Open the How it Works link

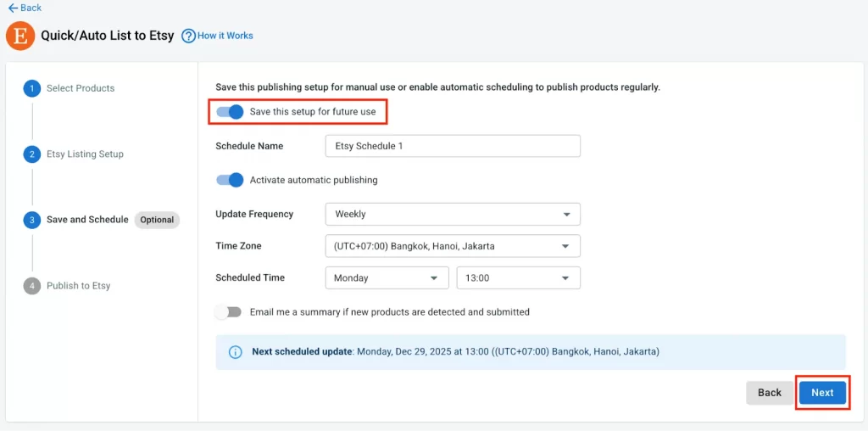pyautogui.click(x=225, y=36)
